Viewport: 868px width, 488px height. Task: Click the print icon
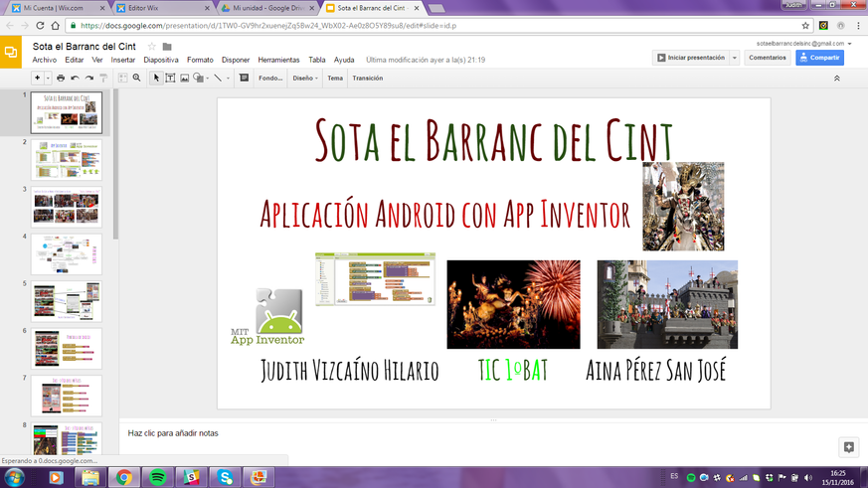click(61, 78)
